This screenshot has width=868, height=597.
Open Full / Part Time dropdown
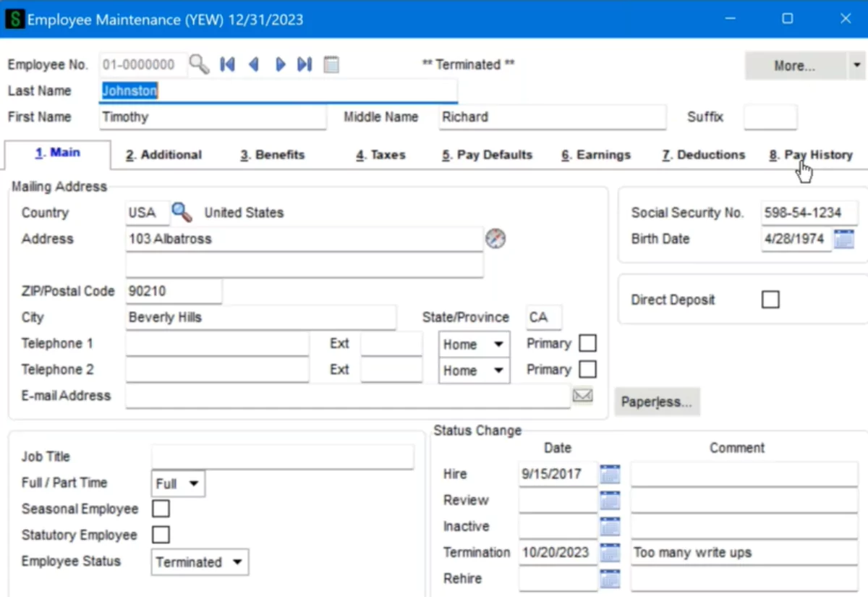[x=178, y=483]
